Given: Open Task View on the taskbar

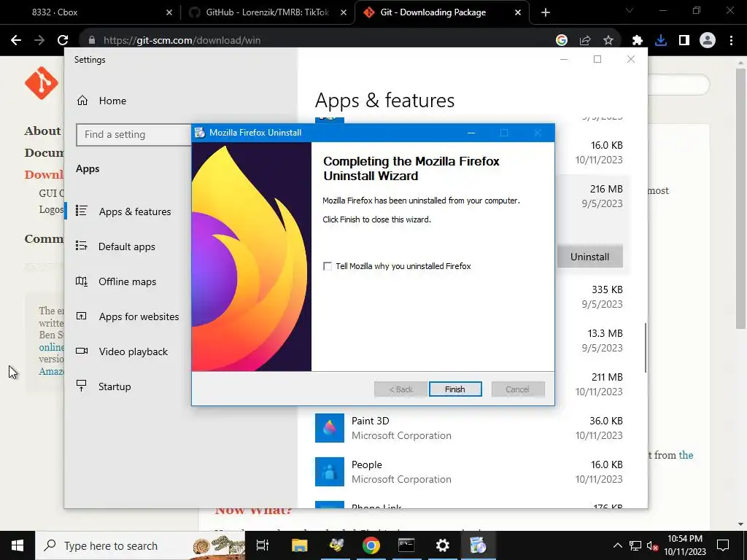Looking at the screenshot, I should coord(263,545).
